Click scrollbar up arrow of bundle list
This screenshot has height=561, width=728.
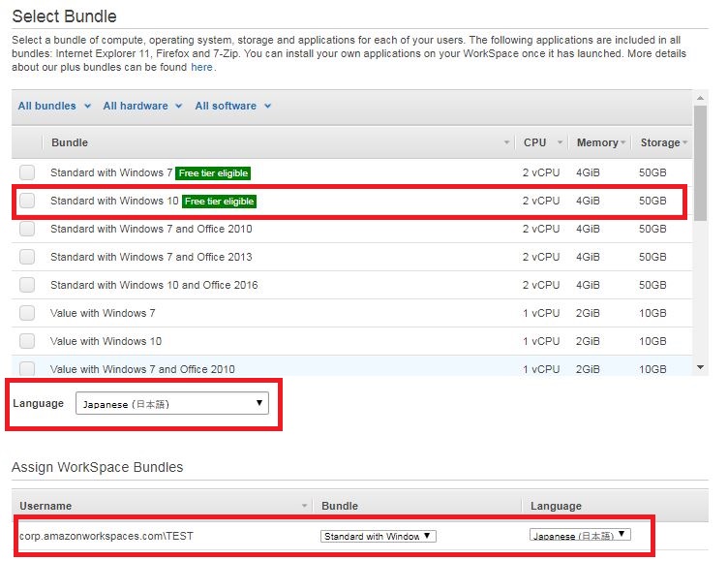(x=700, y=98)
